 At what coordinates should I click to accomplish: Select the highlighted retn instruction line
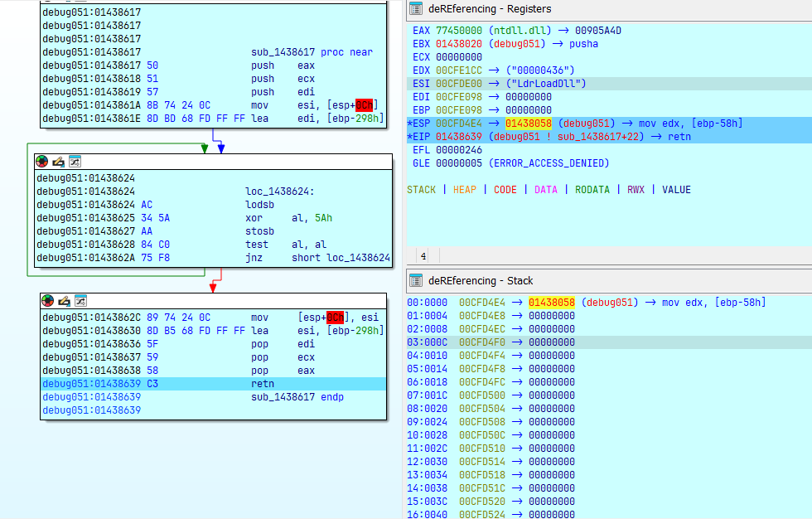tap(213, 384)
